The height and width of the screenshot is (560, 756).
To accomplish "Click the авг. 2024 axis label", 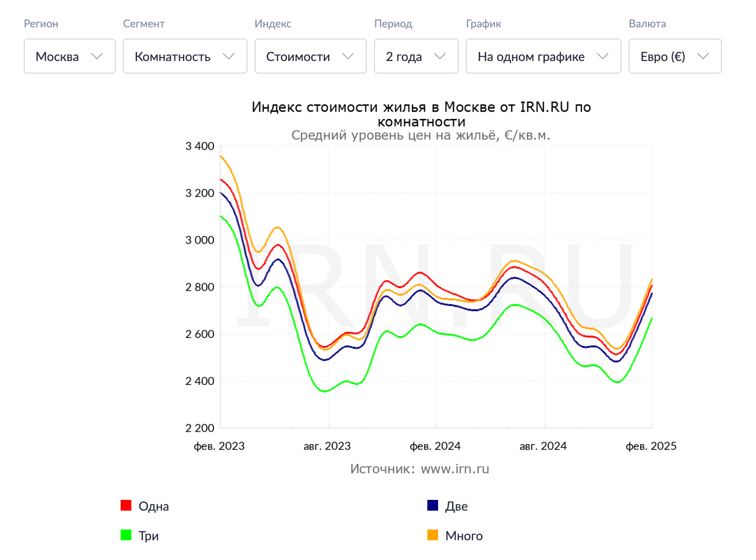I will tap(543, 446).
